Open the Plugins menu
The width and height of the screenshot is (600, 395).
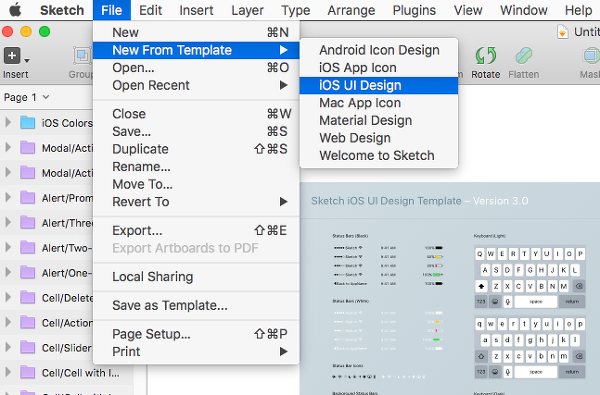pos(414,10)
